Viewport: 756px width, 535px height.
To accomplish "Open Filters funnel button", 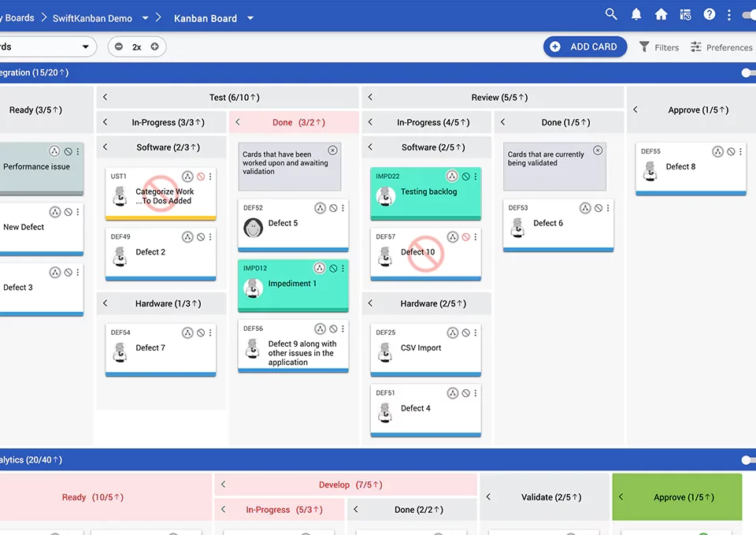I will pyautogui.click(x=658, y=47).
